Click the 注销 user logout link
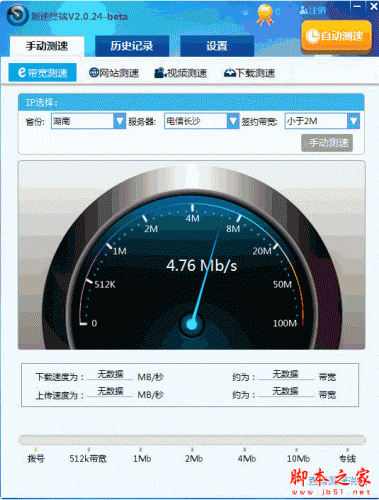The width and height of the screenshot is (379, 500). click(313, 10)
